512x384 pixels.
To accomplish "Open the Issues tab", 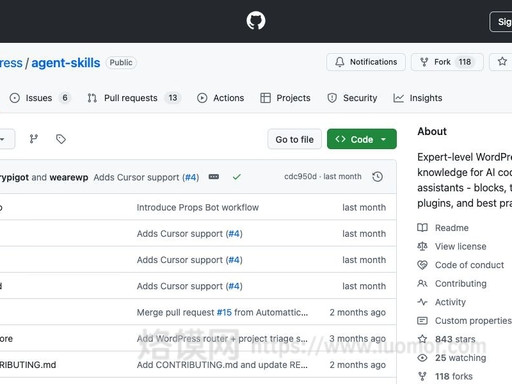I will [40, 98].
